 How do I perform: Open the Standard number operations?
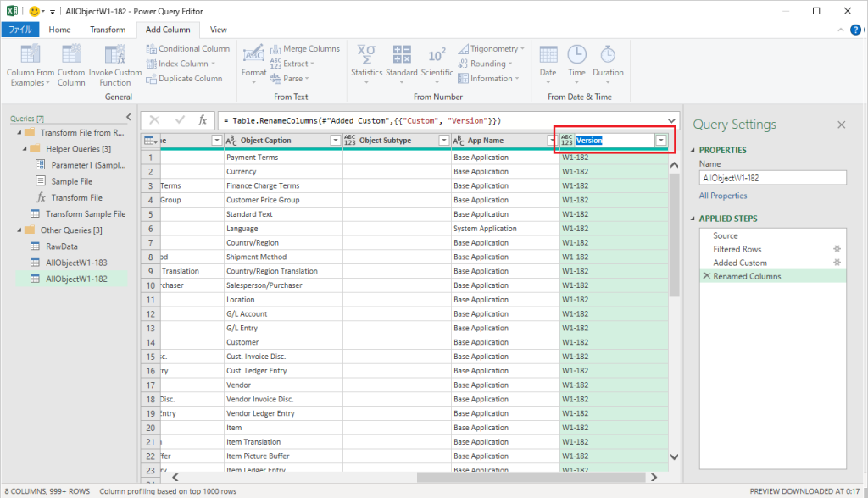coord(401,64)
